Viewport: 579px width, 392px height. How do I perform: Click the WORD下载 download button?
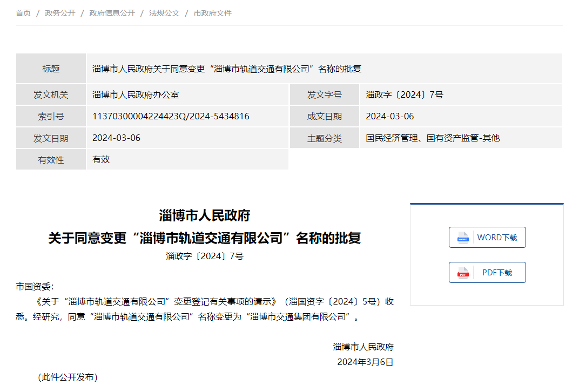[487, 237]
